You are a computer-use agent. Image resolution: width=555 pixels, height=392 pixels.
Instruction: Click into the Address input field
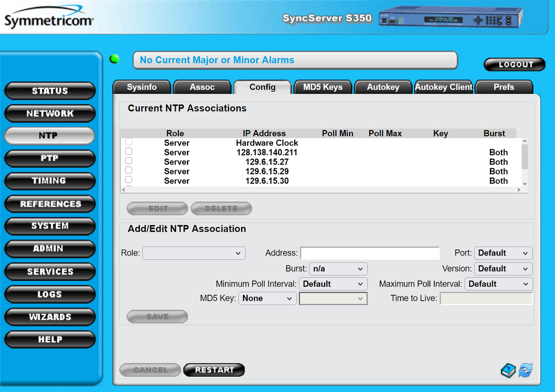pyautogui.click(x=370, y=253)
